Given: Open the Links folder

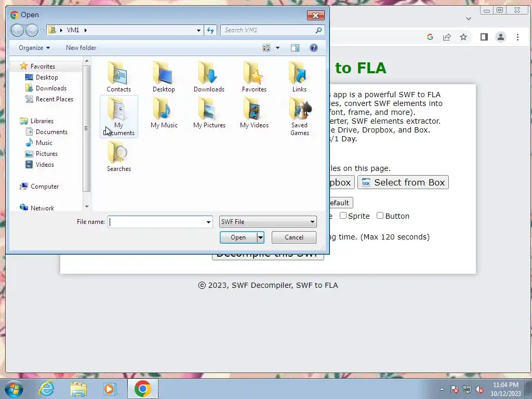Looking at the screenshot, I should pyautogui.click(x=299, y=77).
